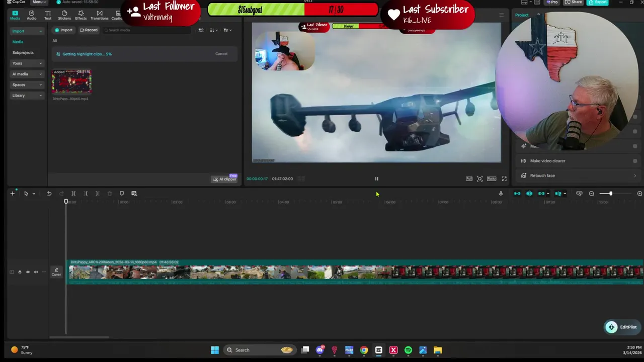Viewport: 644px width, 362px height.
Task: Open EditPilot assistant
Action: click(x=622, y=327)
